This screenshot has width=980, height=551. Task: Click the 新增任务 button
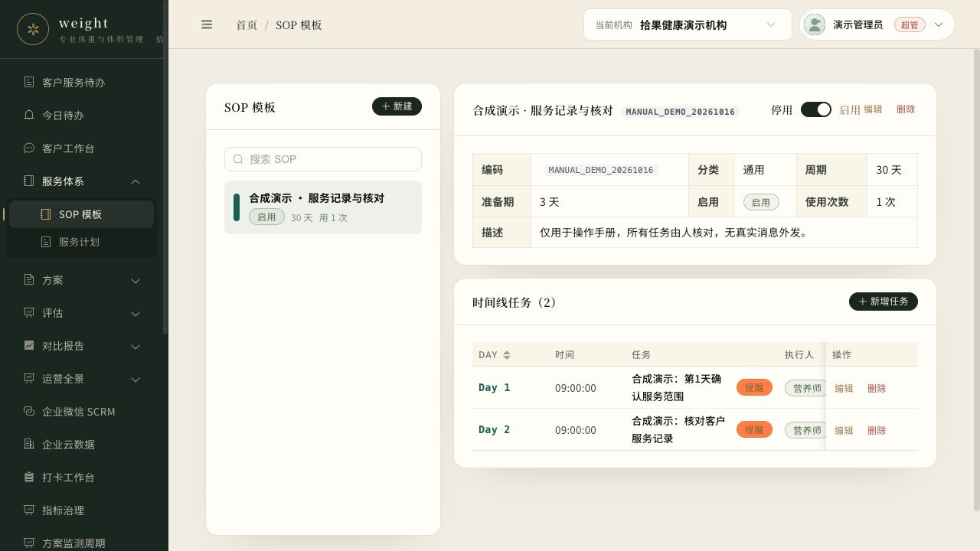884,302
